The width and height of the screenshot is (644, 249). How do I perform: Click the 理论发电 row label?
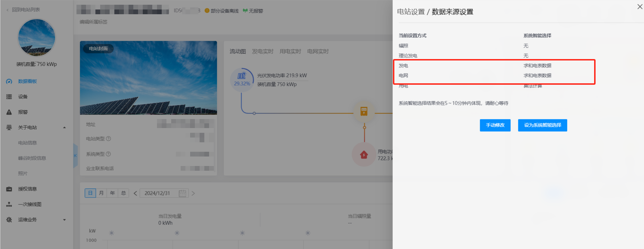click(408, 56)
